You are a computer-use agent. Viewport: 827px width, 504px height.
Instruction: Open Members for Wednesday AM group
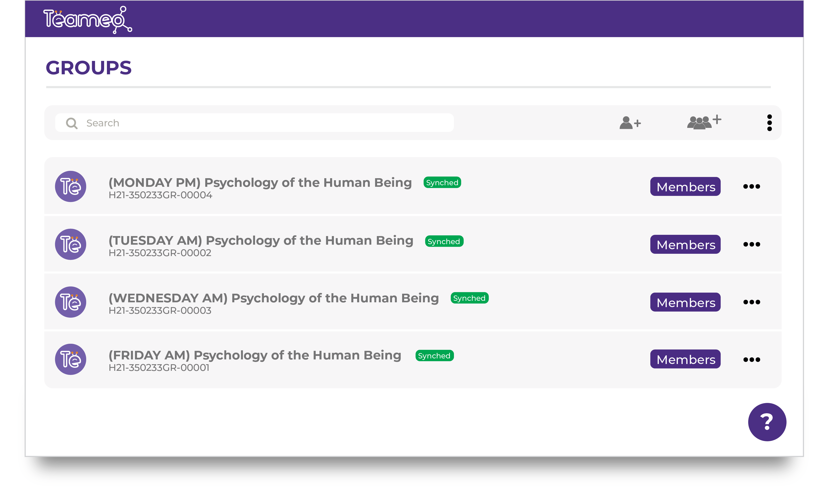685,302
